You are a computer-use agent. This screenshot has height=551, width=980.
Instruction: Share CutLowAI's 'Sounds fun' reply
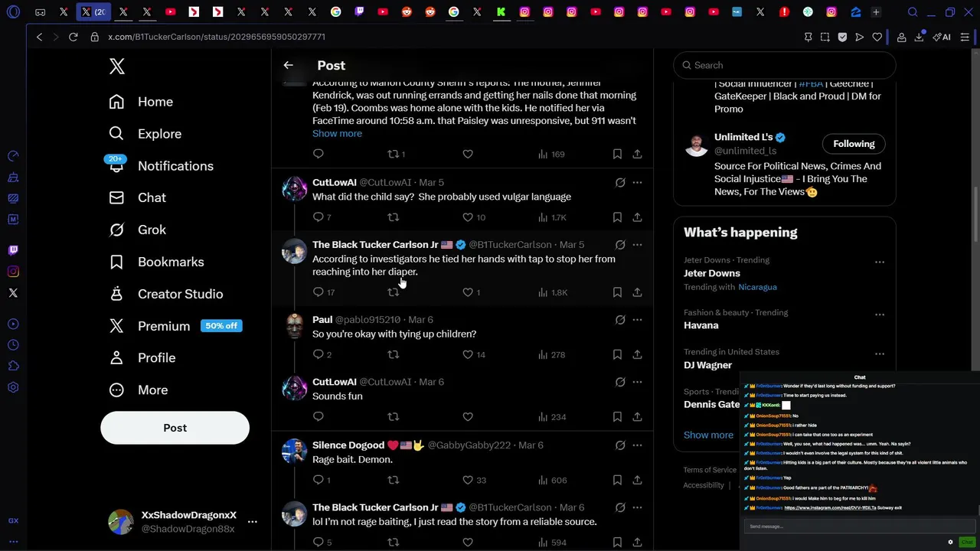point(637,417)
